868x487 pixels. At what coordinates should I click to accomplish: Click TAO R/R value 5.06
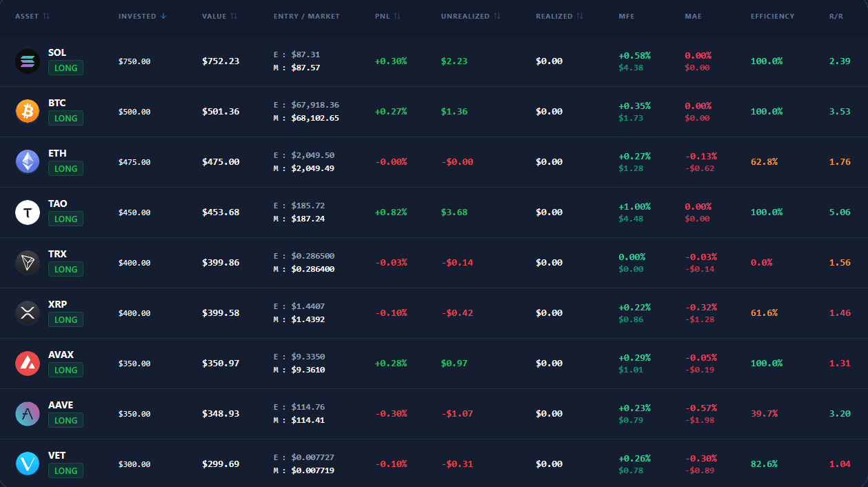point(840,212)
